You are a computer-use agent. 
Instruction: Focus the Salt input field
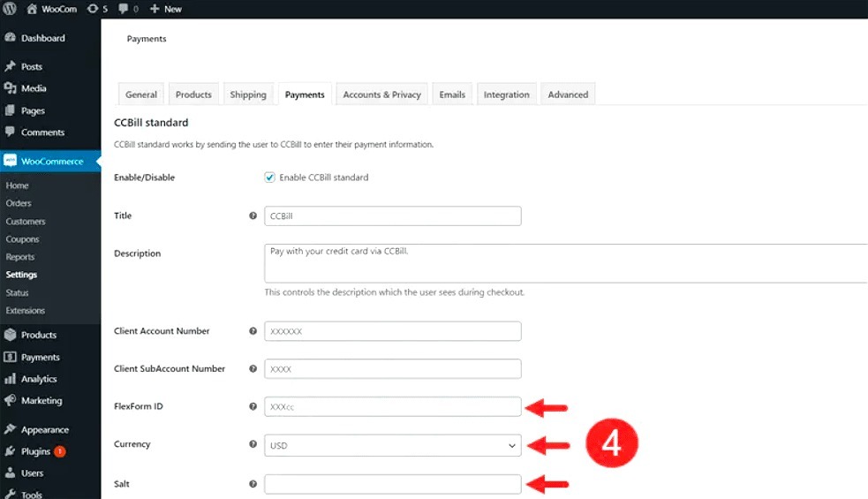(x=392, y=484)
